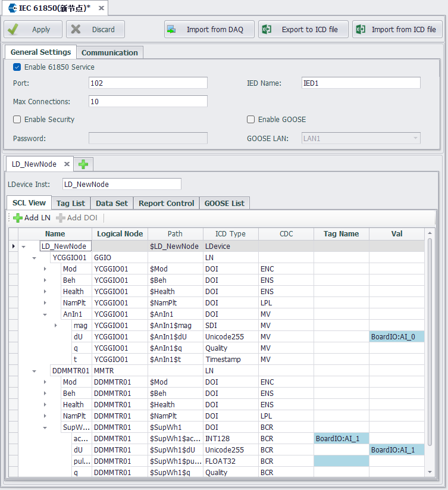Screen dimensions: 448x490
Task: Select the BoardIO:AI_0 highlighted value cell
Action: coord(396,337)
